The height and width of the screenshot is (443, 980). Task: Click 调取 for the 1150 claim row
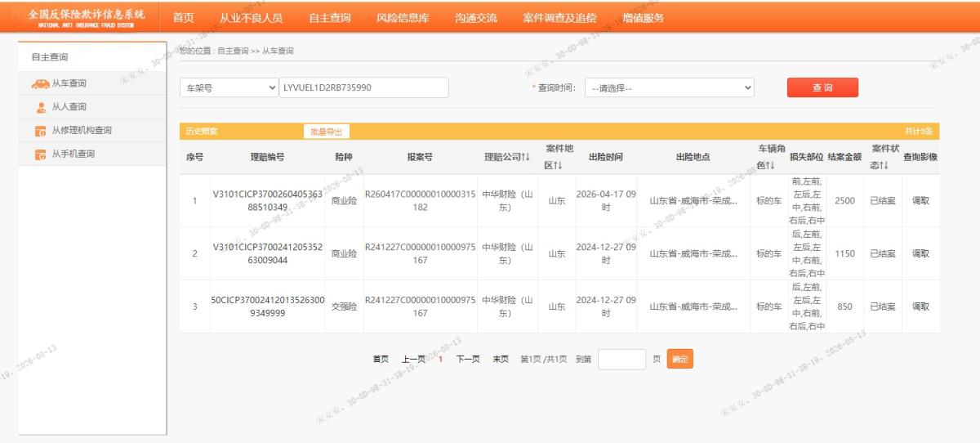point(920,253)
